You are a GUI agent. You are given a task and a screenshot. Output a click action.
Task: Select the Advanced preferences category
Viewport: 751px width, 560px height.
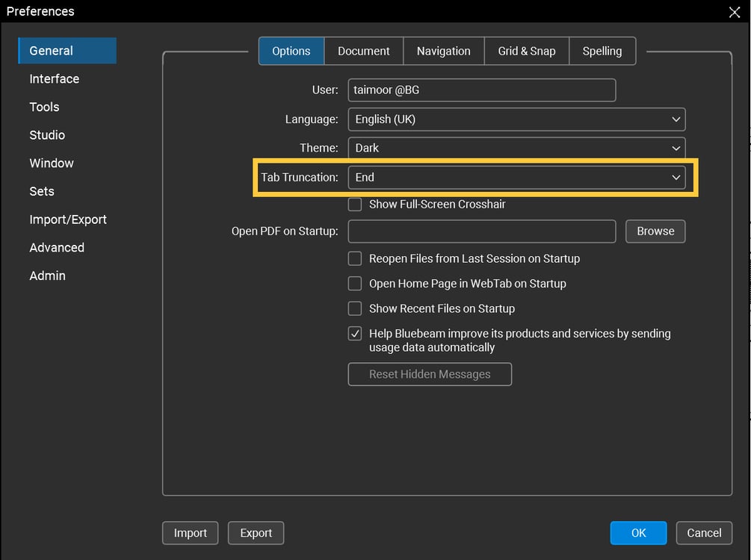point(56,247)
